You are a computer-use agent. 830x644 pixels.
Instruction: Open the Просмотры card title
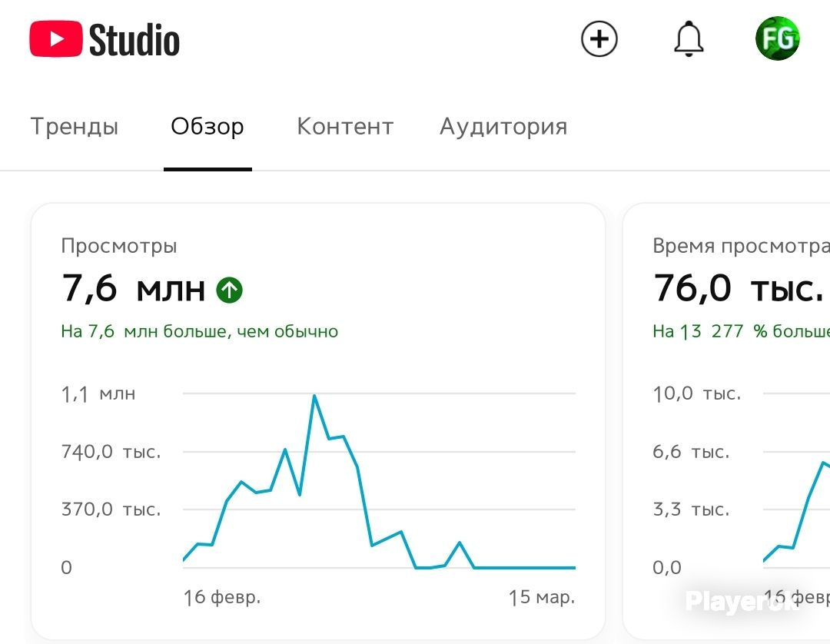coord(119,246)
